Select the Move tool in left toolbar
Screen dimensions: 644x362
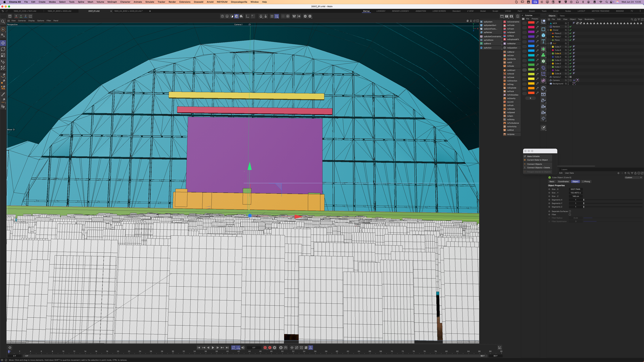pos(3,43)
